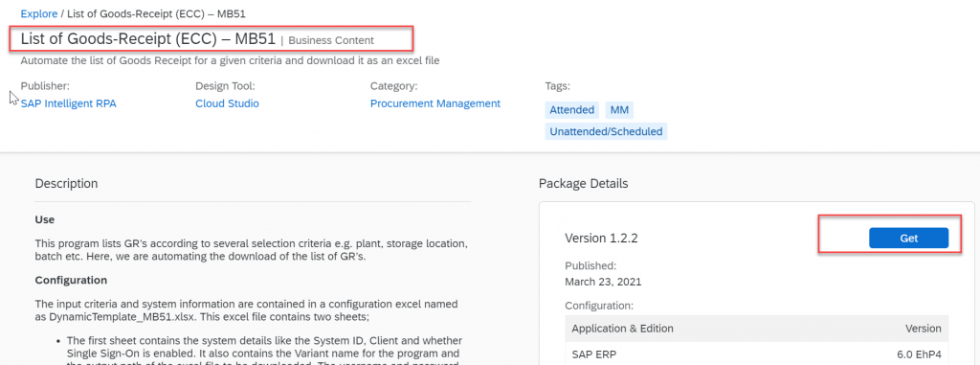Click the Configuration: label in Package Details
This screenshot has width=980, height=365.
tap(599, 307)
